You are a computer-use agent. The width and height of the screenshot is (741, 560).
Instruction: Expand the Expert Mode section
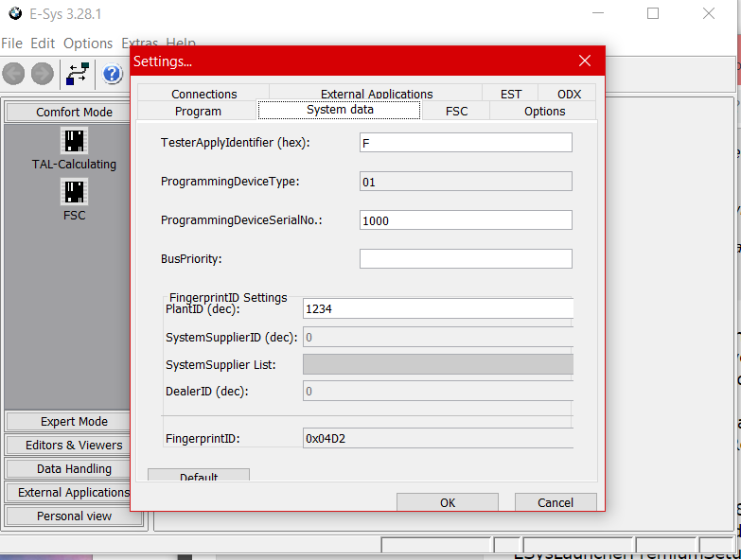pos(74,422)
